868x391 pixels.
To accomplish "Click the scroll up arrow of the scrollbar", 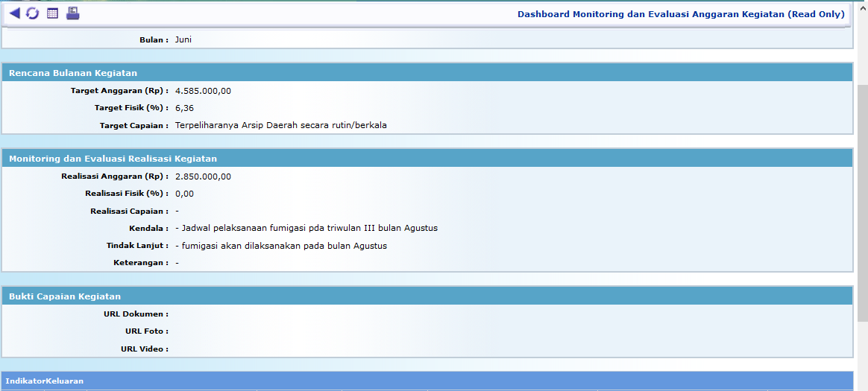I will pos(862,6).
